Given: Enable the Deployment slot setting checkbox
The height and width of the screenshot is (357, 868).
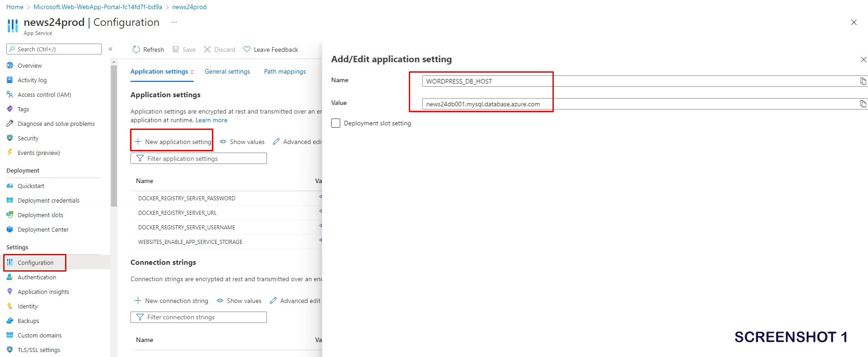Looking at the screenshot, I should pyautogui.click(x=336, y=124).
